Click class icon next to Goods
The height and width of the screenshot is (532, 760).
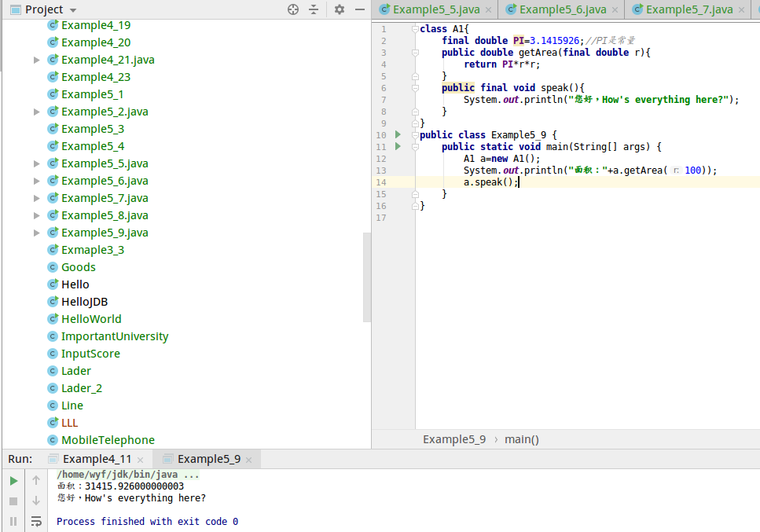point(53,267)
